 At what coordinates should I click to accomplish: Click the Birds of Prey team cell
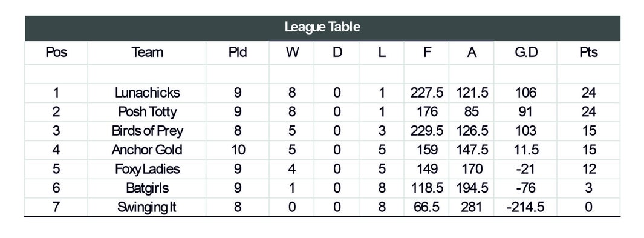147,131
